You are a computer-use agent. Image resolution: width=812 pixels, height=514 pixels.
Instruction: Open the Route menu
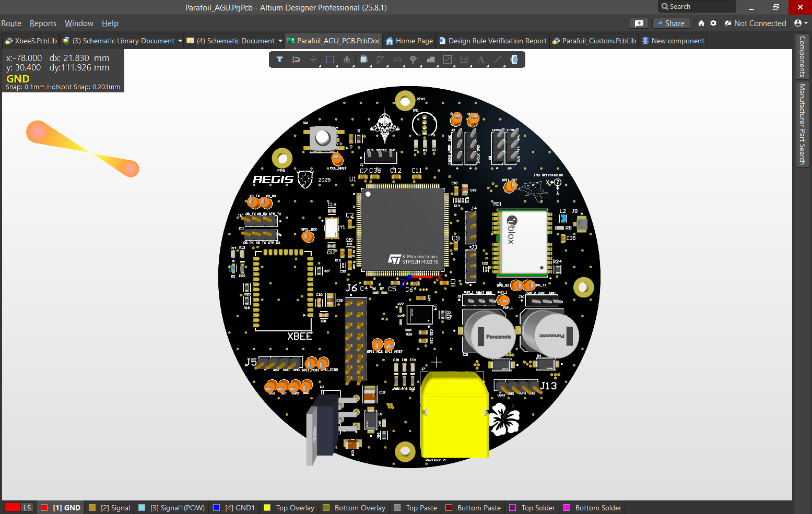point(11,23)
